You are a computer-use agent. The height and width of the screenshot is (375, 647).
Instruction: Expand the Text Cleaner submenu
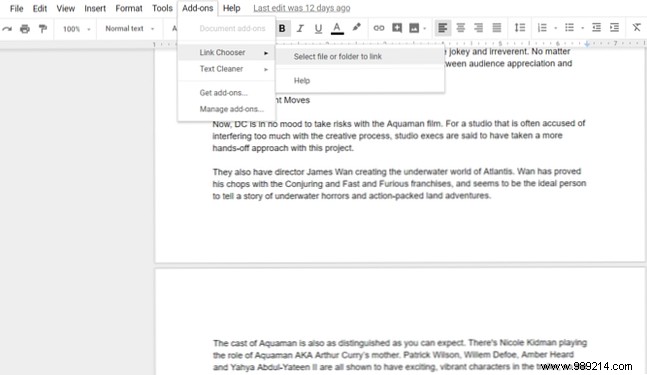(x=227, y=69)
